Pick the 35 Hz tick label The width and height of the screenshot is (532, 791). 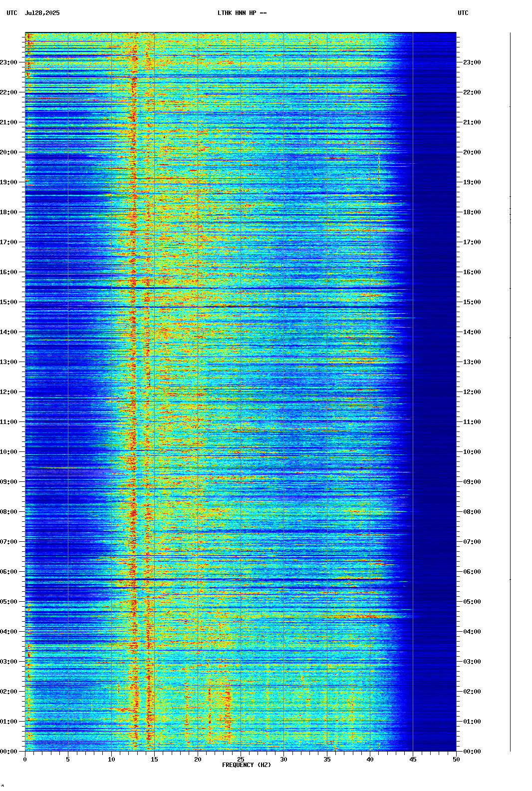coord(327,760)
